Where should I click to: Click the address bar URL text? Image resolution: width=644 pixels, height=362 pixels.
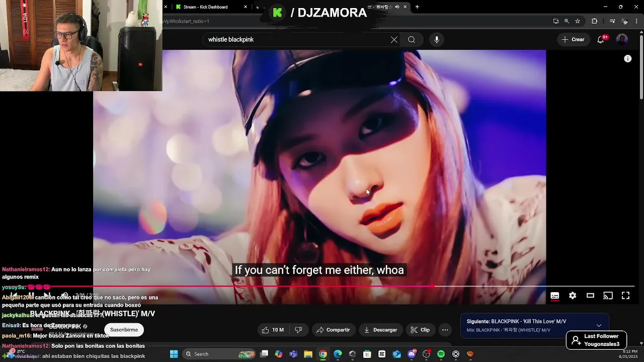pyautogui.click(x=186, y=21)
